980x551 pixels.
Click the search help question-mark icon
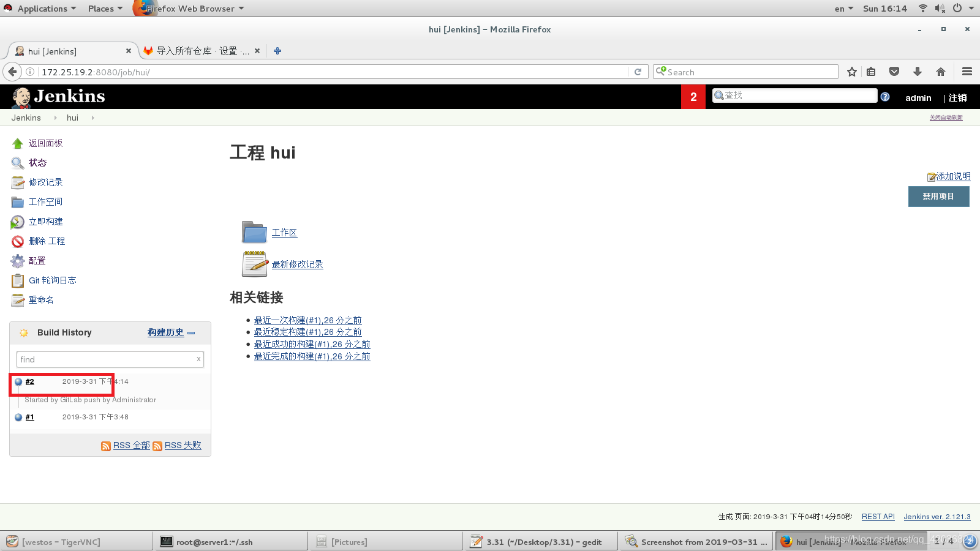click(x=885, y=96)
